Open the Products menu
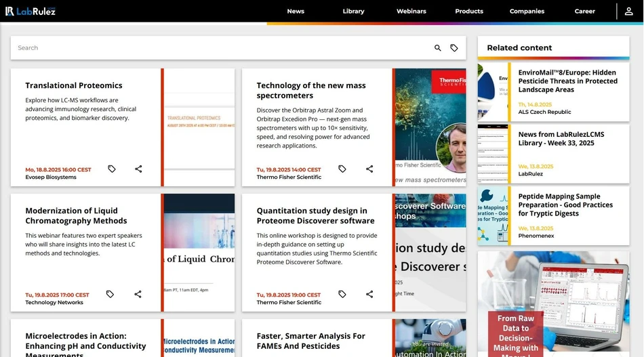This screenshot has height=357, width=644. tap(469, 12)
